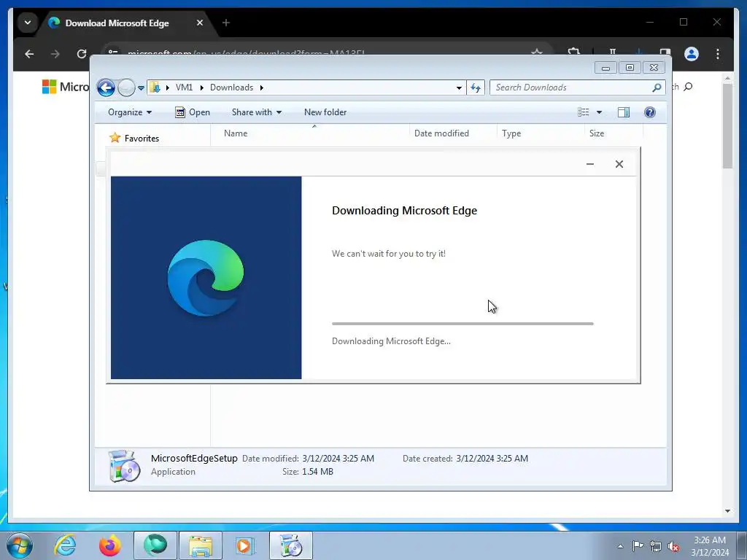Screen dimensions: 747x560
Task: Reload the page in Chrome
Action: 82,54
